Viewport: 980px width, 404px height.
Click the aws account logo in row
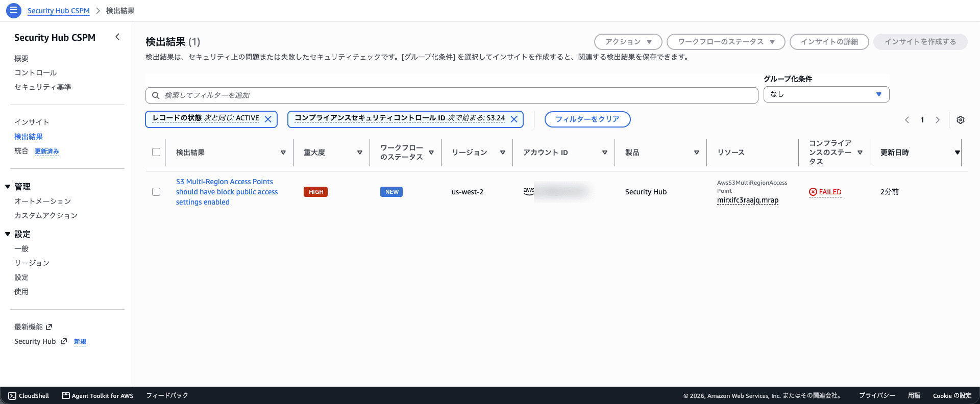529,190
